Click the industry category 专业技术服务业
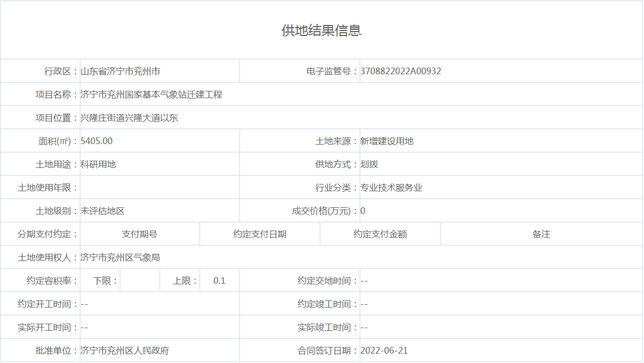The image size is (644, 363). click(391, 187)
